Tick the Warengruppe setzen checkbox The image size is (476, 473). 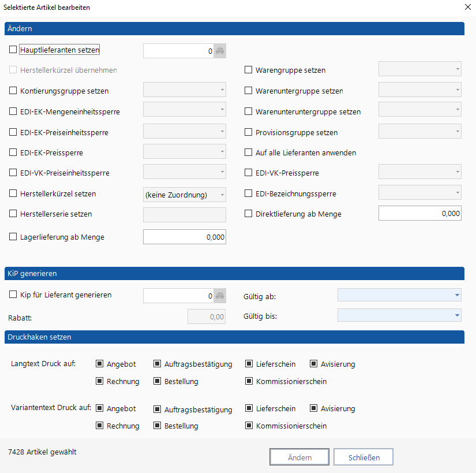(249, 70)
